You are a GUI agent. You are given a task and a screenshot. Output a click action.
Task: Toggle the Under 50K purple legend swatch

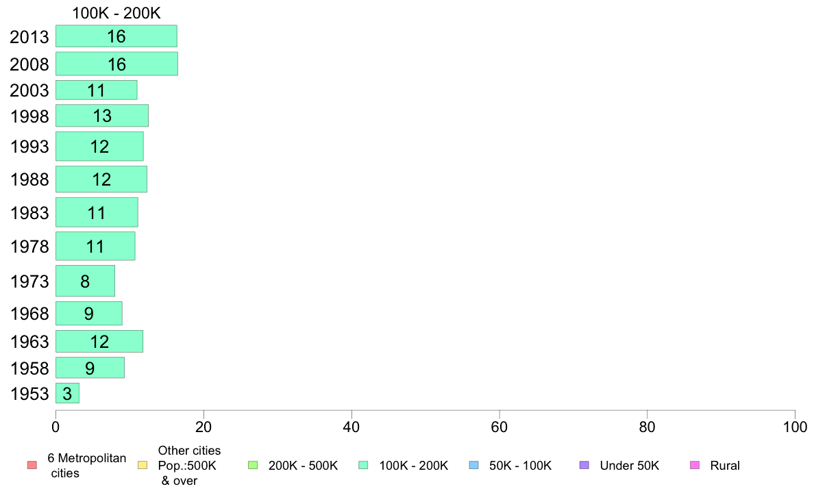click(x=584, y=465)
